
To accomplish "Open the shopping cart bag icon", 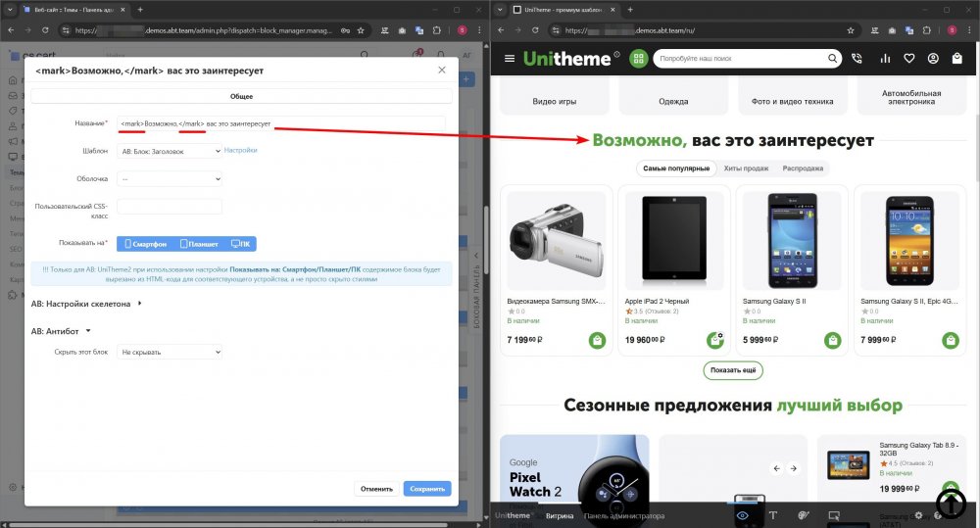I will click(x=956, y=59).
